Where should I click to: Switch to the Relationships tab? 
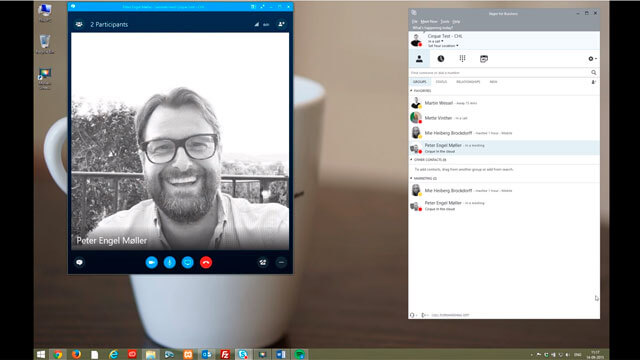[x=468, y=82]
